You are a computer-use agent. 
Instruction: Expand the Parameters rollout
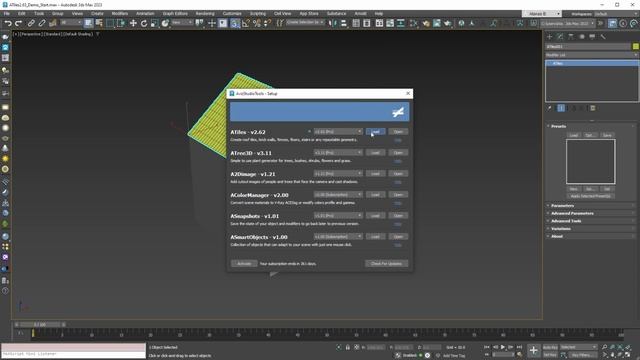click(x=591, y=206)
